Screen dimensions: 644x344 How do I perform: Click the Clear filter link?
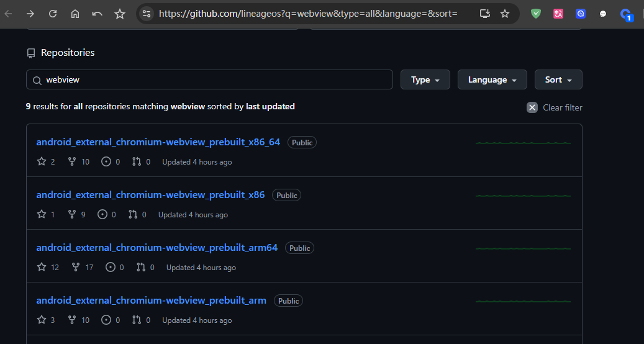click(x=562, y=107)
